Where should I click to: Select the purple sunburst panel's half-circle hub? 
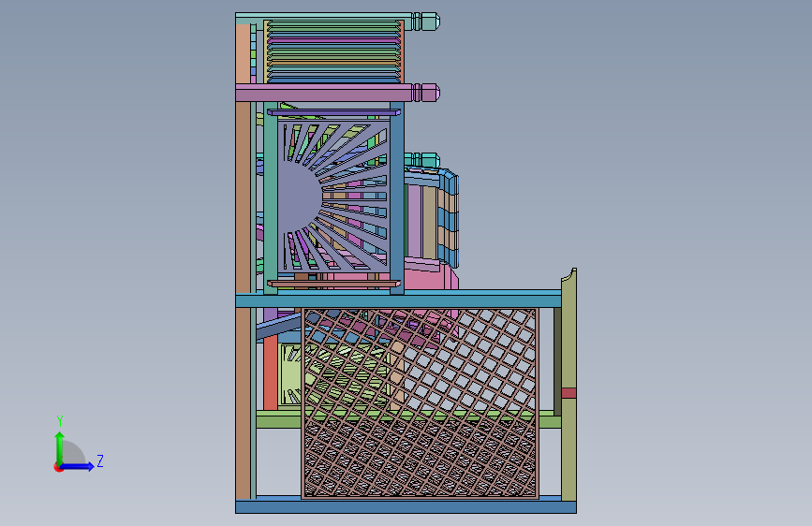click(x=300, y=198)
